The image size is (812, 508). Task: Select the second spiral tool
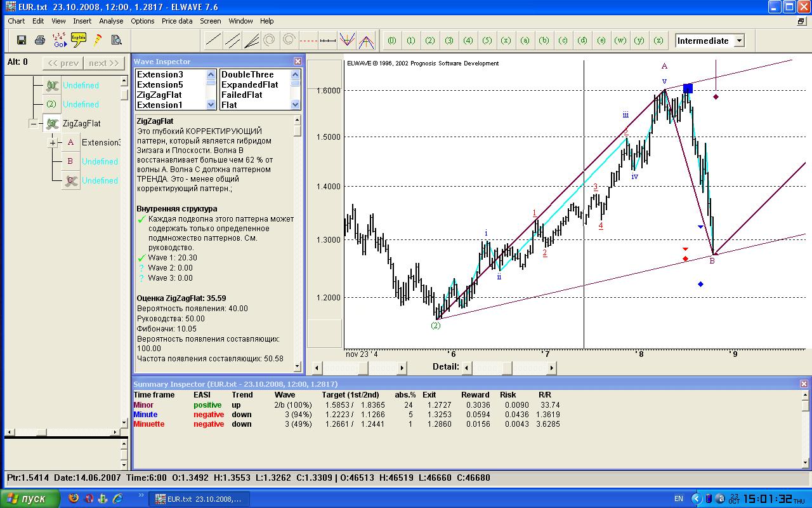[289, 40]
